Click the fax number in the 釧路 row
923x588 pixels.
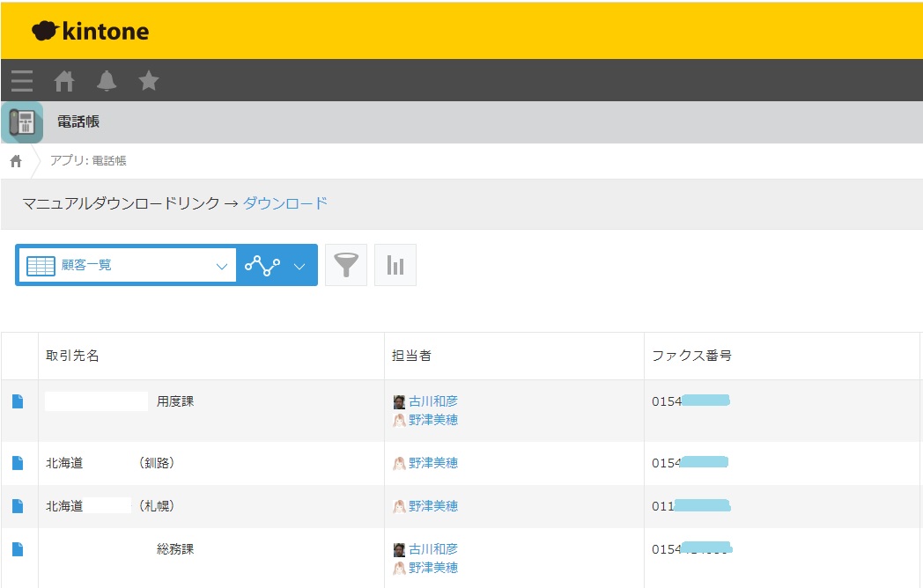[x=690, y=463]
